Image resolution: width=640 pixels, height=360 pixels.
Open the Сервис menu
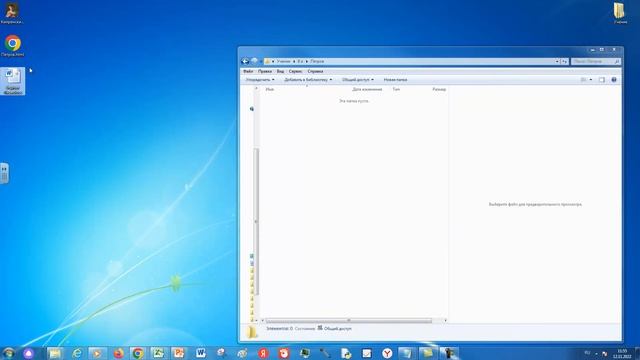295,71
